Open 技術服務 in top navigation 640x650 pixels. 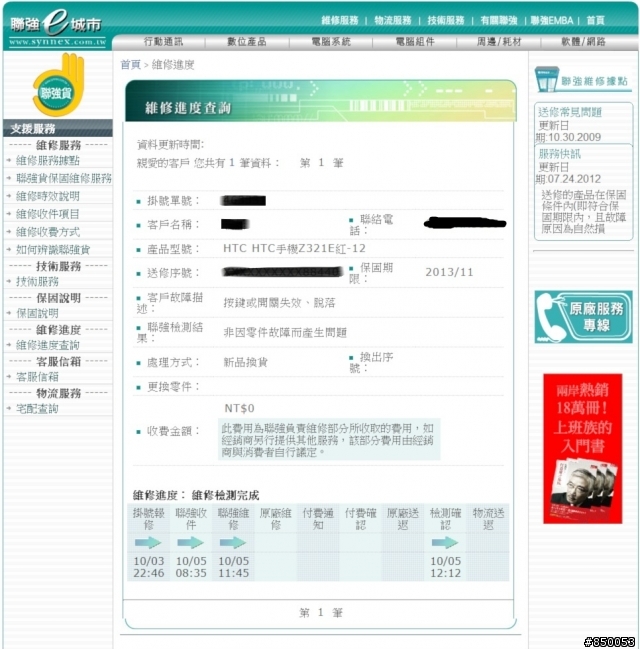pyautogui.click(x=446, y=20)
